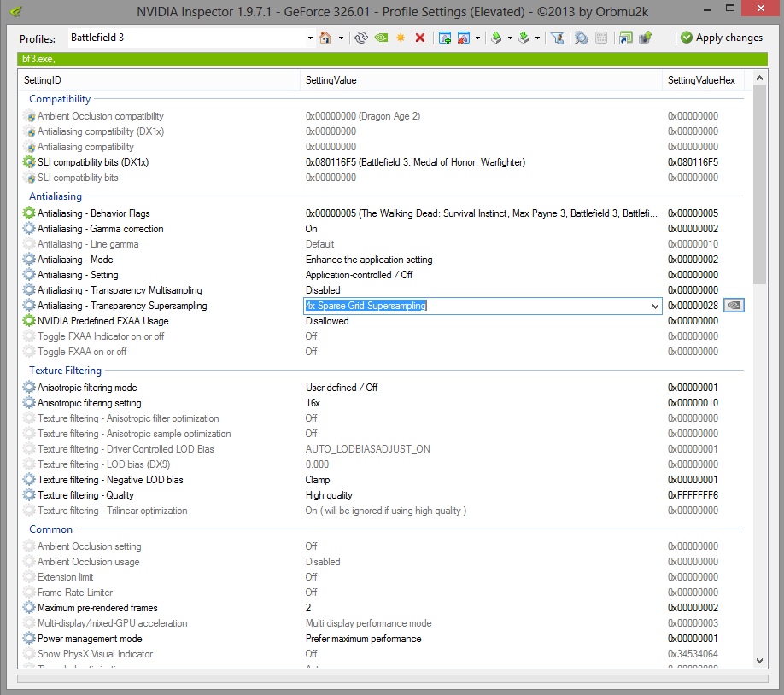Click the Texture Filtering group header
This screenshot has width=784, height=695.
(65, 370)
